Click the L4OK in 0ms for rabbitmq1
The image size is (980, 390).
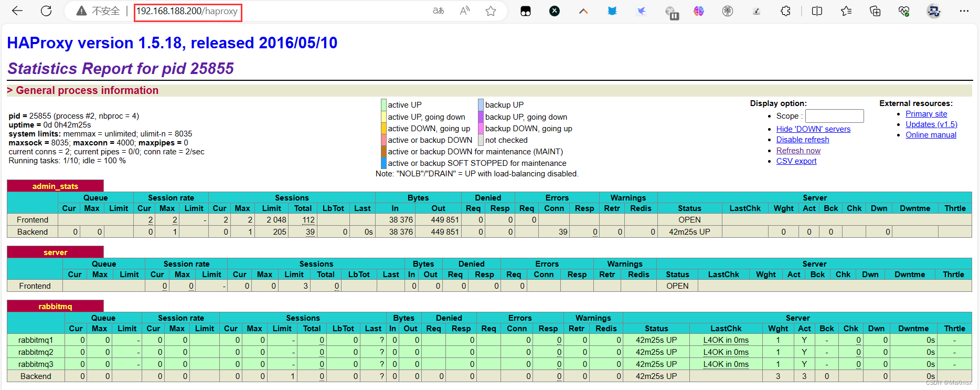(726, 340)
